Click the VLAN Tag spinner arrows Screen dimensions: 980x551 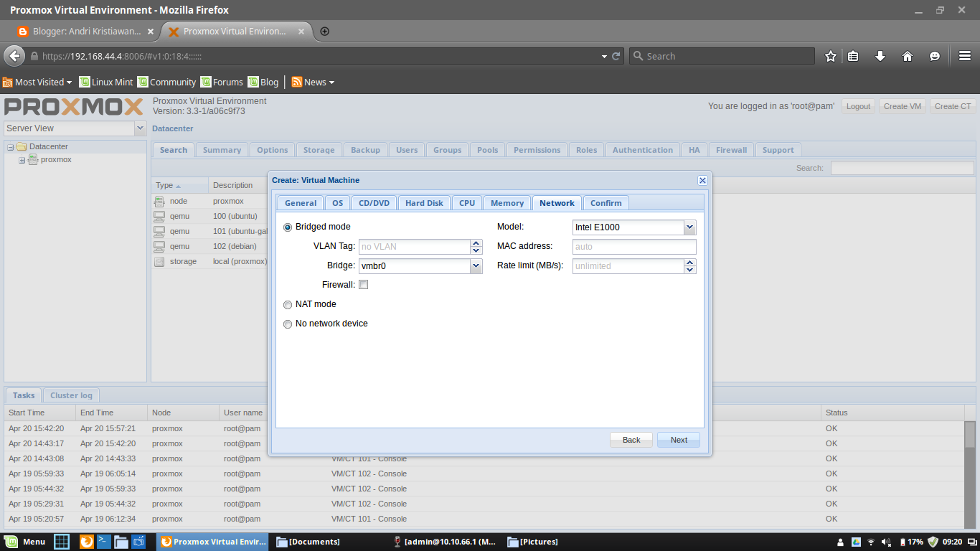tap(476, 246)
